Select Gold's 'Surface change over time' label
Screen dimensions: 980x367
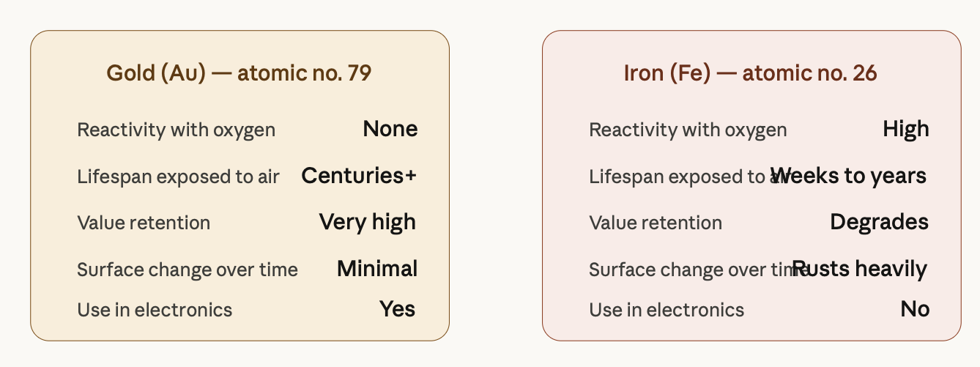click(x=188, y=270)
